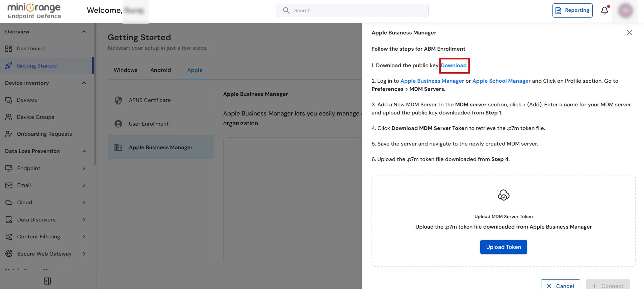Click the Onboarding Requests icon

(9, 134)
